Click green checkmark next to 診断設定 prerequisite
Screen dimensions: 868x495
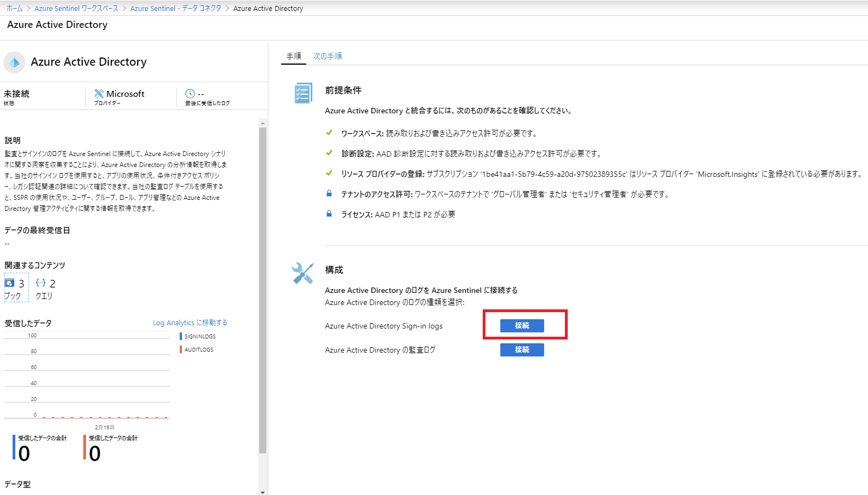[329, 153]
